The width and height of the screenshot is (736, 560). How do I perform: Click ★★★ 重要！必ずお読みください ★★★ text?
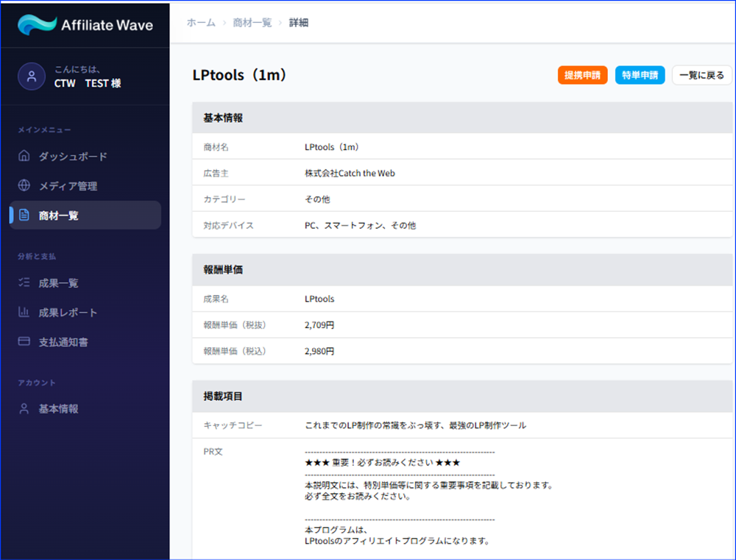click(x=382, y=462)
